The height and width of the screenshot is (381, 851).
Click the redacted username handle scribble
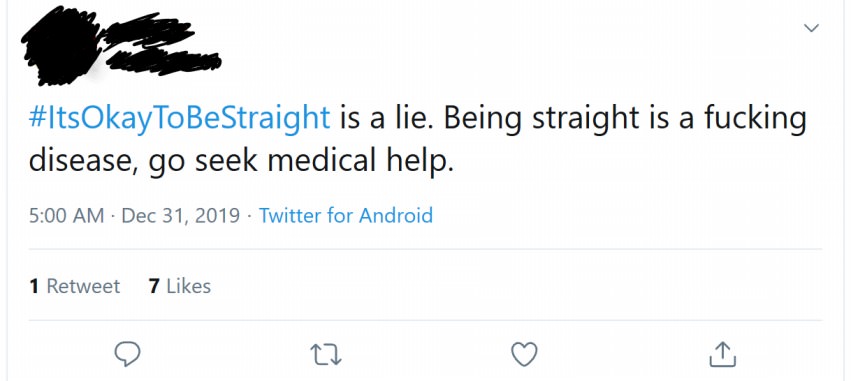coord(163,61)
